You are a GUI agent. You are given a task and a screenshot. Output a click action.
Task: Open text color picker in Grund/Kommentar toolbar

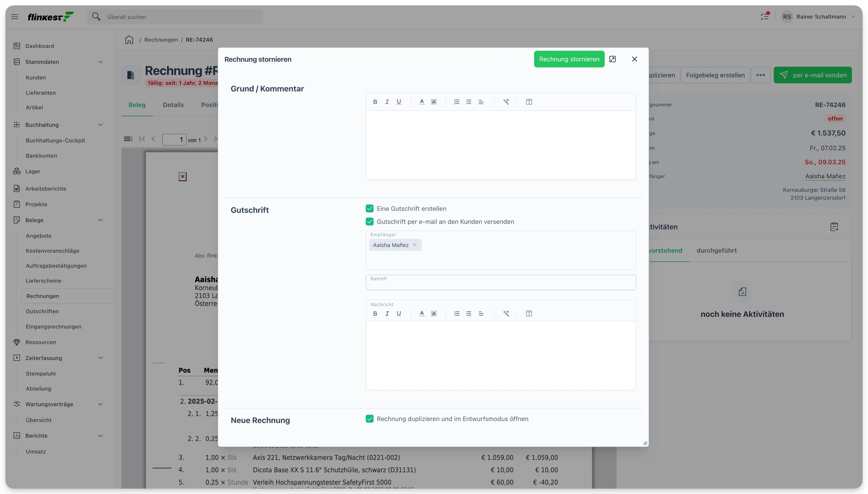pos(422,102)
